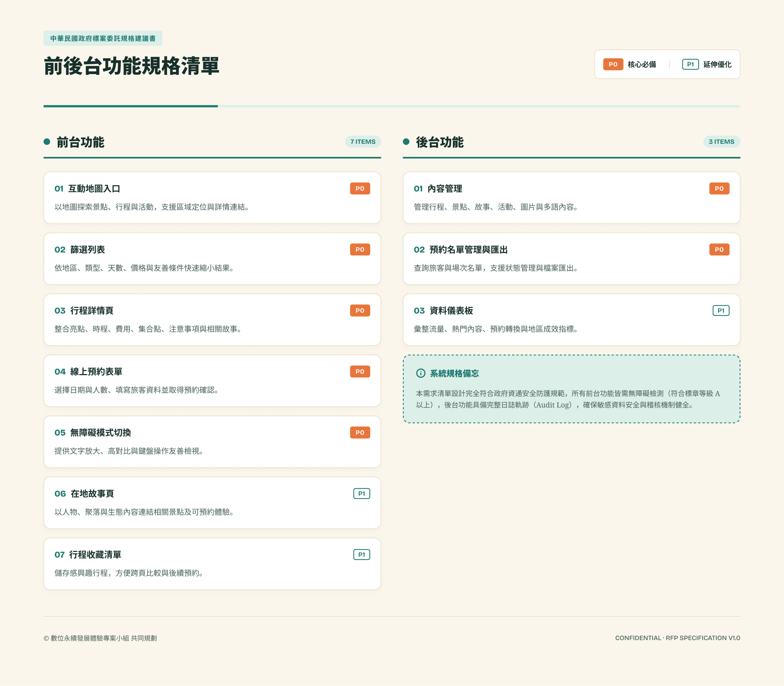Click the P0 tag on 內容管理
This screenshot has height=686, width=784.
point(719,188)
